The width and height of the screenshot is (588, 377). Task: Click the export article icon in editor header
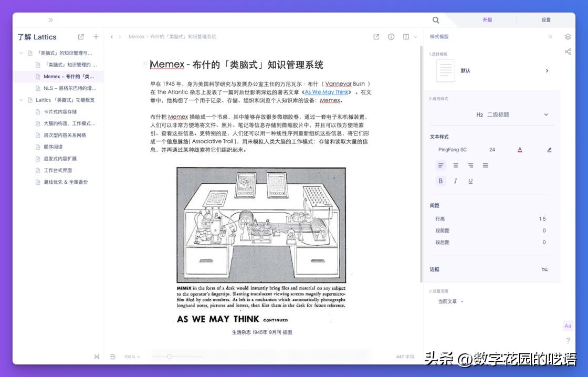coord(376,37)
